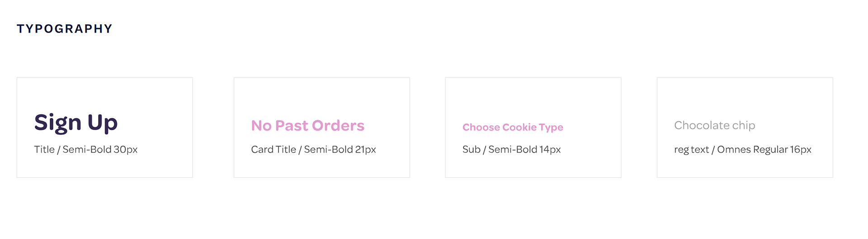This screenshot has width=868, height=239.
Task: Click the word "Type" in Choose Cookie Type
Action: tap(551, 128)
